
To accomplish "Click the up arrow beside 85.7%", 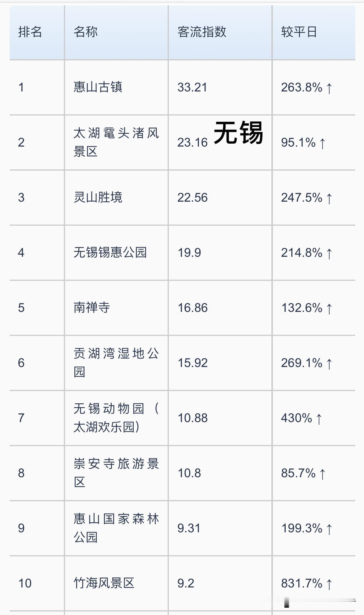I will point(322,474).
